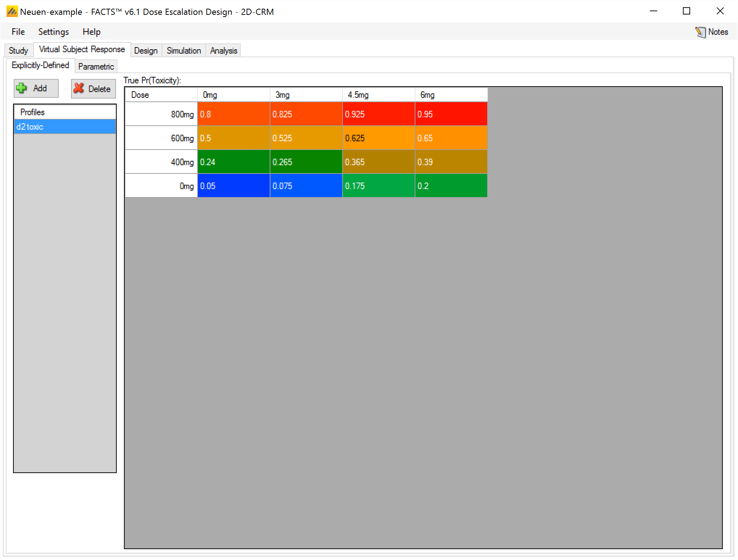The image size is (738, 560).
Task: Select the Explicitly-Defined sub-tab
Action: 40,65
